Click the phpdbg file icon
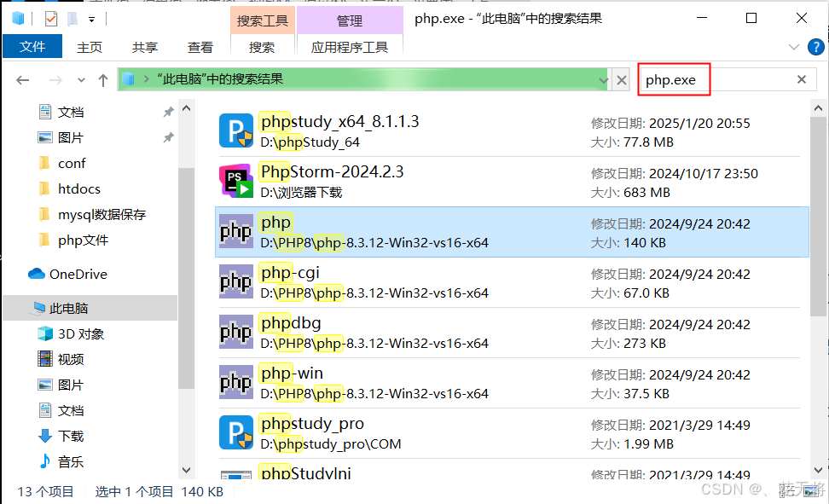 [x=235, y=332]
